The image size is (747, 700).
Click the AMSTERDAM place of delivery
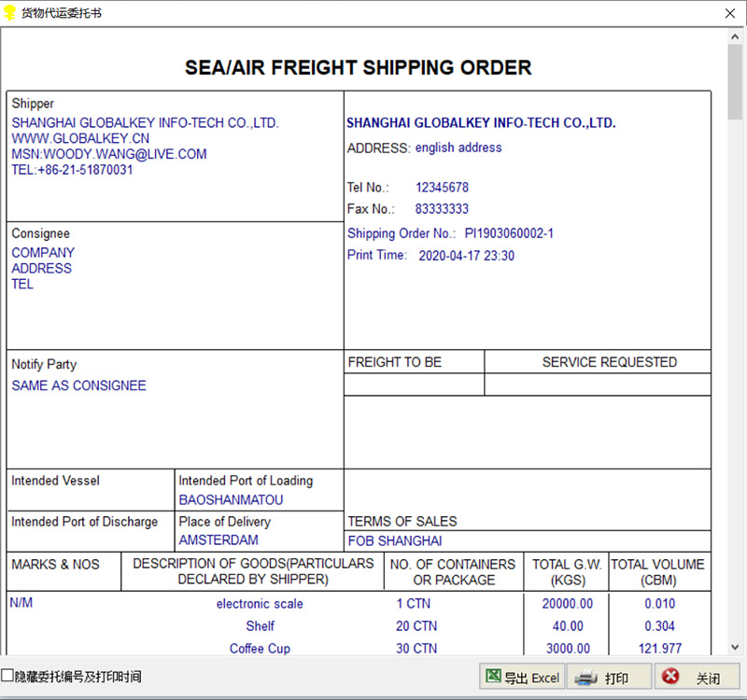tap(218, 539)
